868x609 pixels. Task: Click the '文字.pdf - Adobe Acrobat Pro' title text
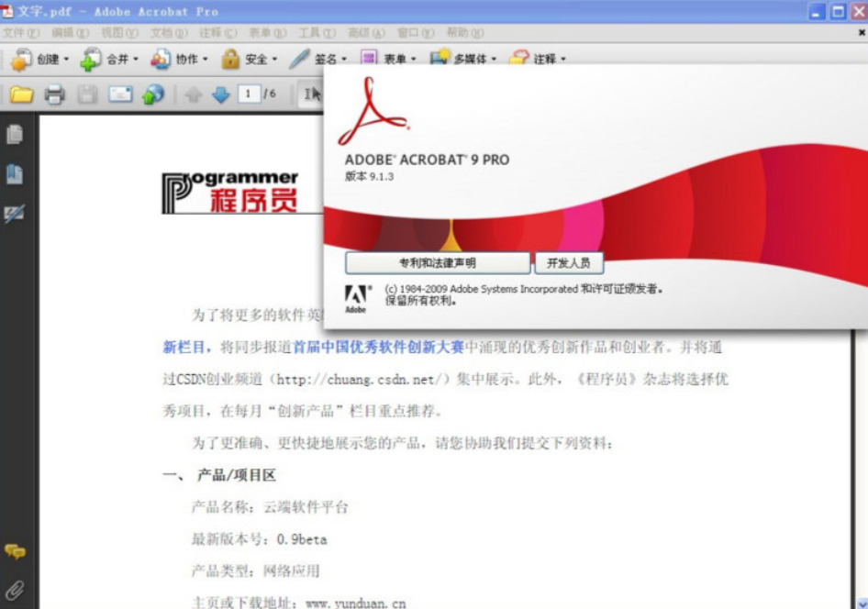118,12
